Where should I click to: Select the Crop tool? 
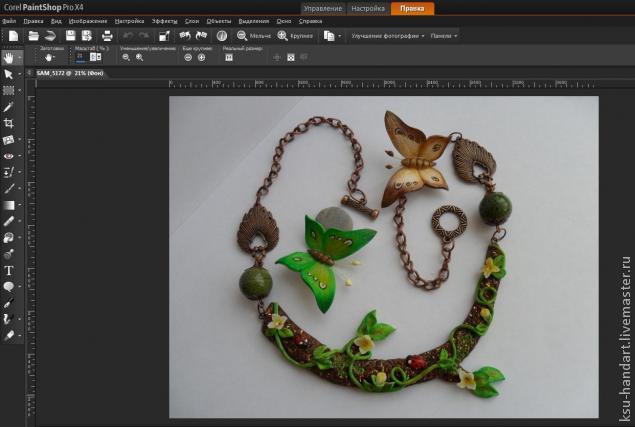pyautogui.click(x=9, y=123)
